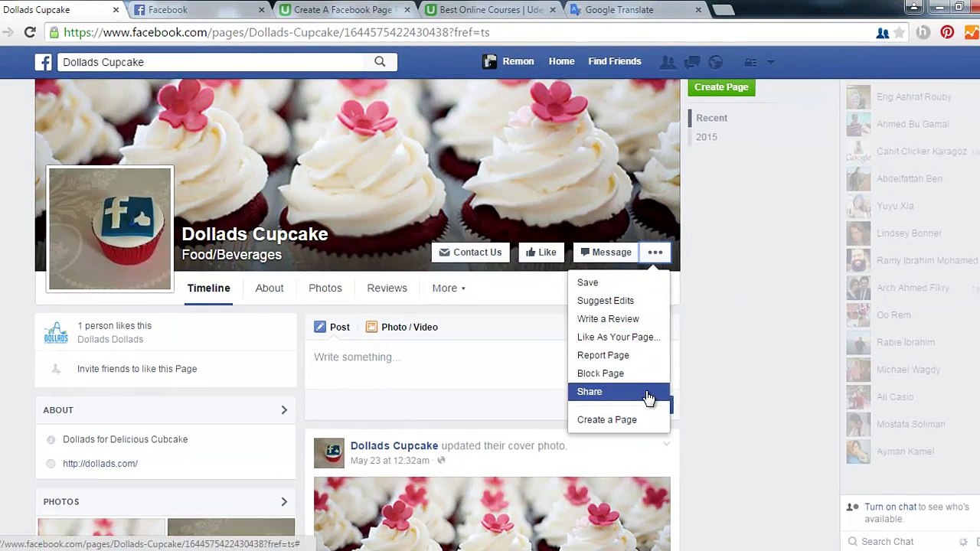Click the Facebook logo in the top bar
The width and height of the screenshot is (980, 551).
coord(44,62)
